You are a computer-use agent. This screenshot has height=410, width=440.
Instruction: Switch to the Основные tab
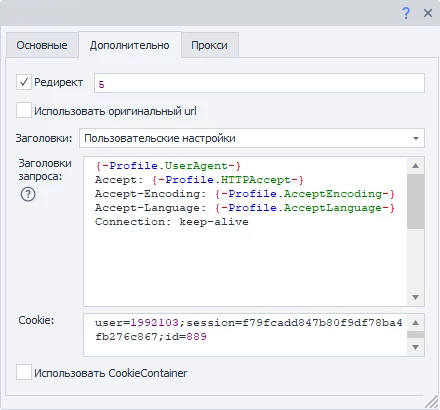point(42,45)
